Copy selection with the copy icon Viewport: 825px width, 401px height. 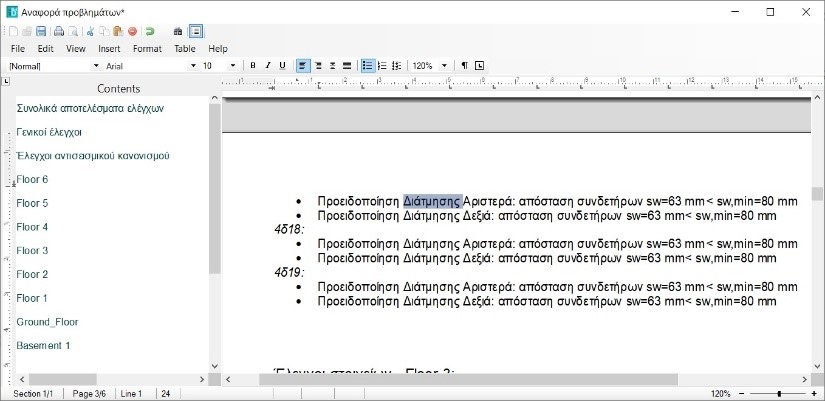(x=104, y=32)
